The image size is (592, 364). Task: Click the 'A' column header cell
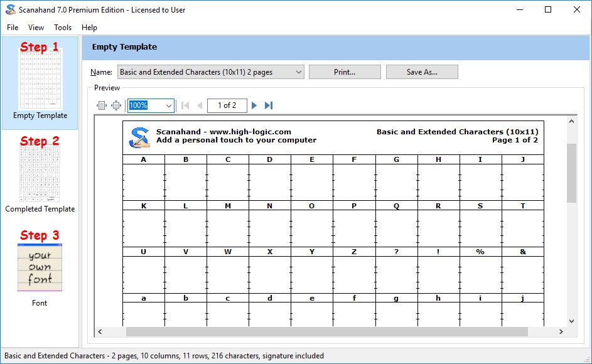(x=144, y=159)
